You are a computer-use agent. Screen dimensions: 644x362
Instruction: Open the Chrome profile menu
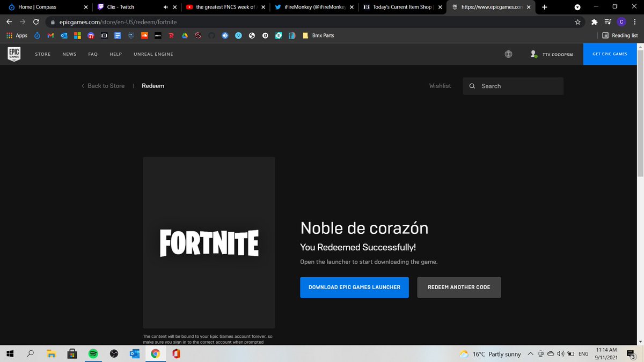click(621, 22)
